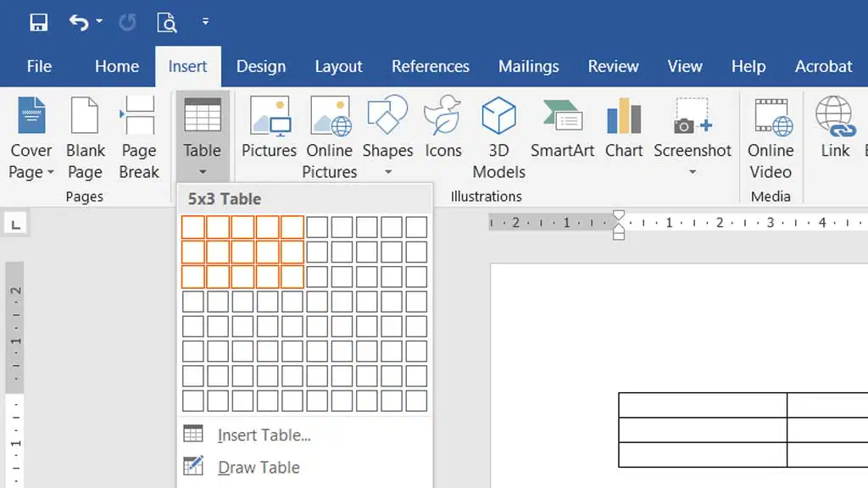Open the Shapes gallery

tap(387, 127)
